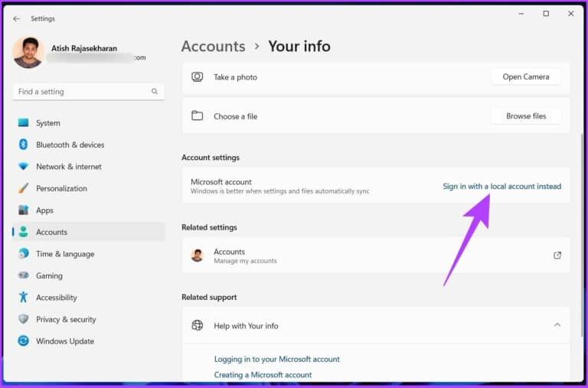Click the Browse files button
Viewport: 588px width, 388px height.
[526, 116]
